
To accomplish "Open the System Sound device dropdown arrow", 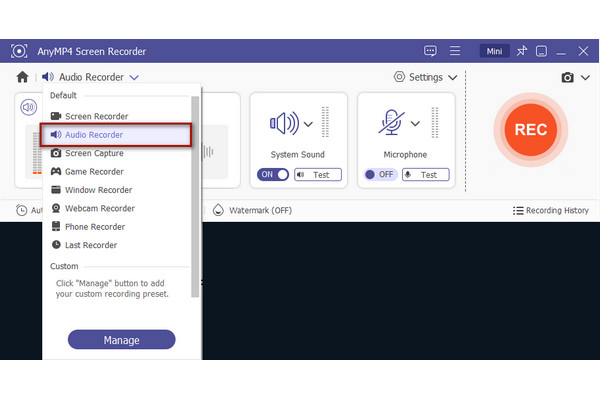I will (308, 124).
